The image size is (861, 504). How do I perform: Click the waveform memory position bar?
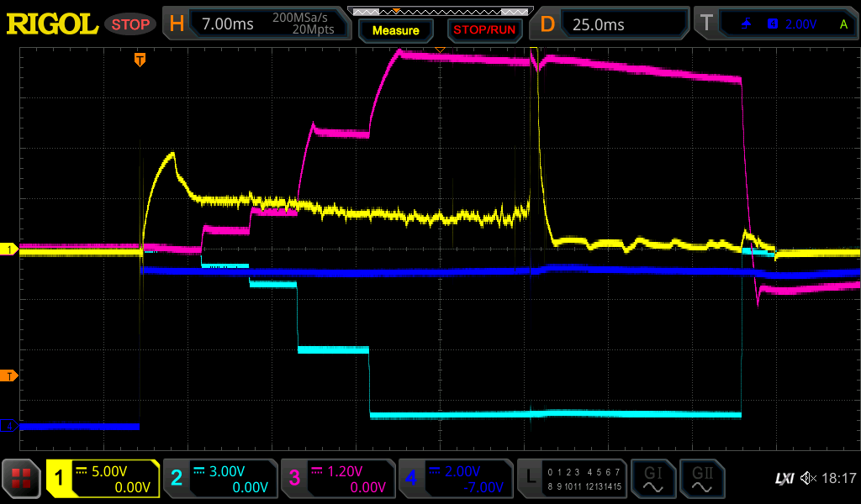439,11
